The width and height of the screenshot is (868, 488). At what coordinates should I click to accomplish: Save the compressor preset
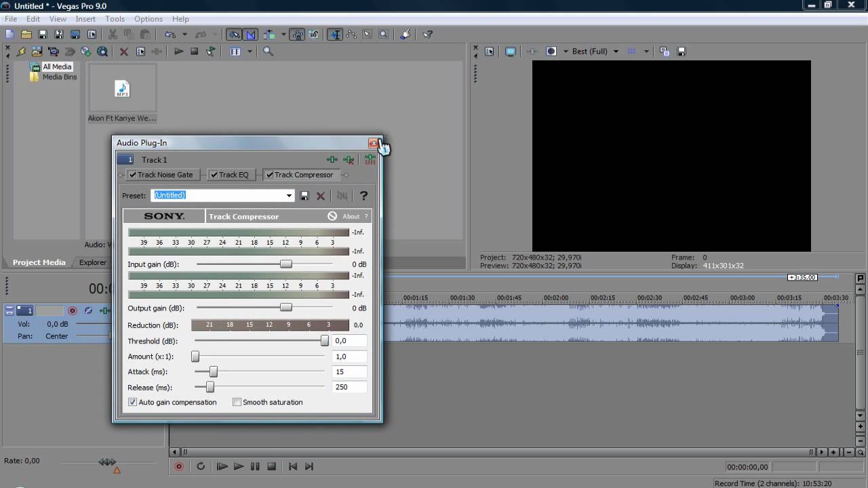(304, 196)
